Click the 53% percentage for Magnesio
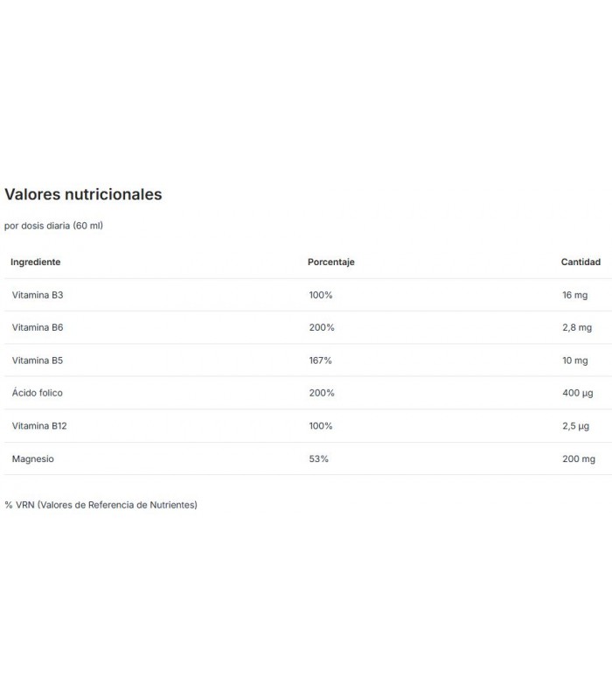The image size is (612, 700). pyautogui.click(x=318, y=458)
